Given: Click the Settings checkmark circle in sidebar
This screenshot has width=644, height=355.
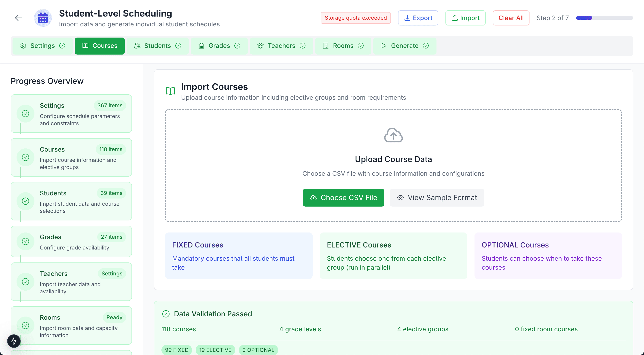Looking at the screenshot, I should [25, 114].
